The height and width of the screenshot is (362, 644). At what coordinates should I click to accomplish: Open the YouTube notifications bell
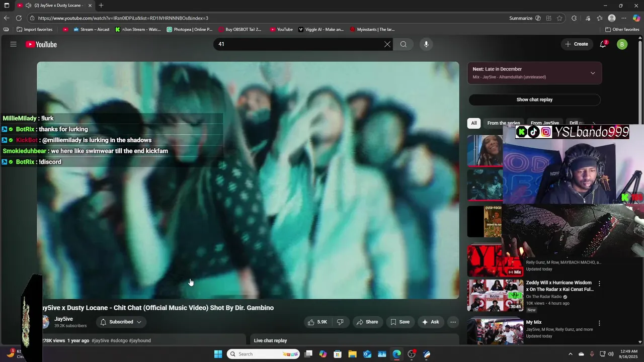(x=603, y=44)
